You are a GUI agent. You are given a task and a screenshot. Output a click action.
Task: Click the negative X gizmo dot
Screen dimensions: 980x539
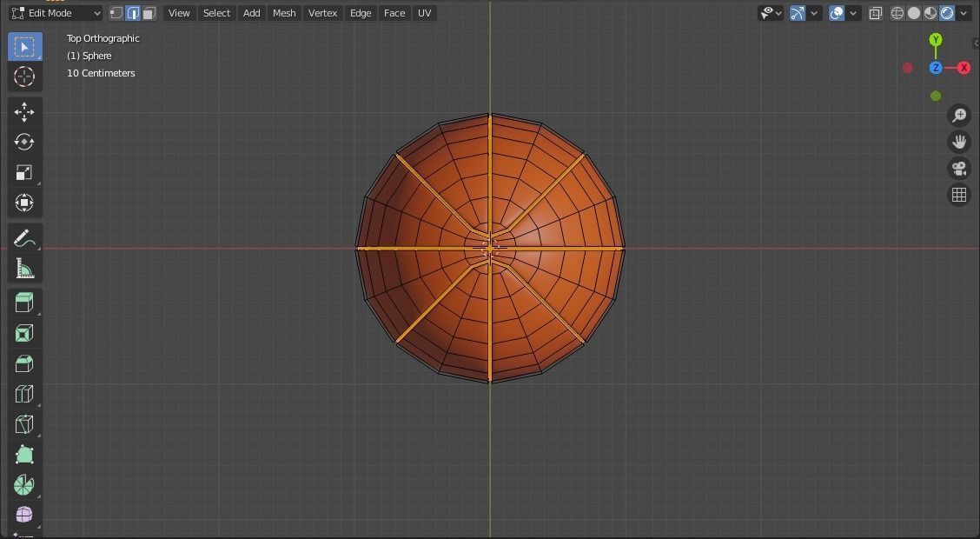pyautogui.click(x=908, y=68)
